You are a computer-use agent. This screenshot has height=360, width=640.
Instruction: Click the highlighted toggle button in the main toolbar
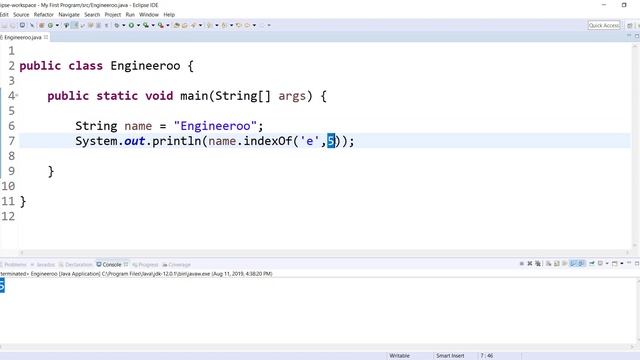click(75, 25)
